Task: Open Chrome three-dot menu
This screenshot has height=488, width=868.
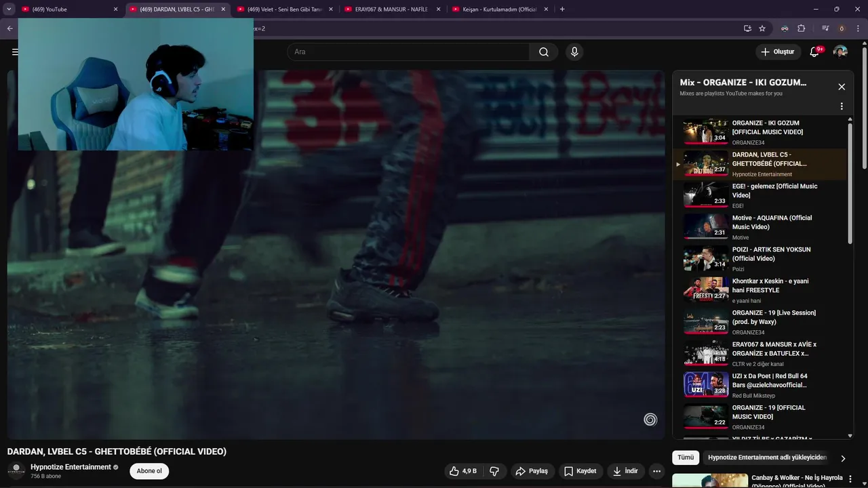Action: coord(858,28)
